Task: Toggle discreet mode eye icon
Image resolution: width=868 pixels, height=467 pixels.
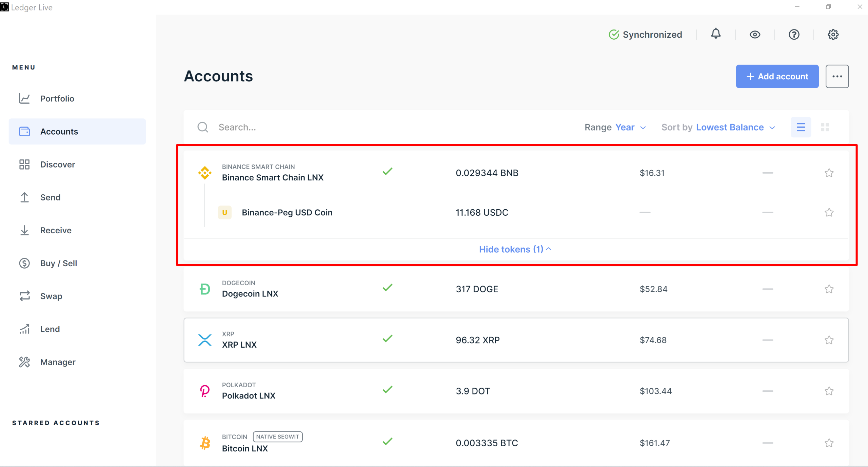Action: [755, 35]
